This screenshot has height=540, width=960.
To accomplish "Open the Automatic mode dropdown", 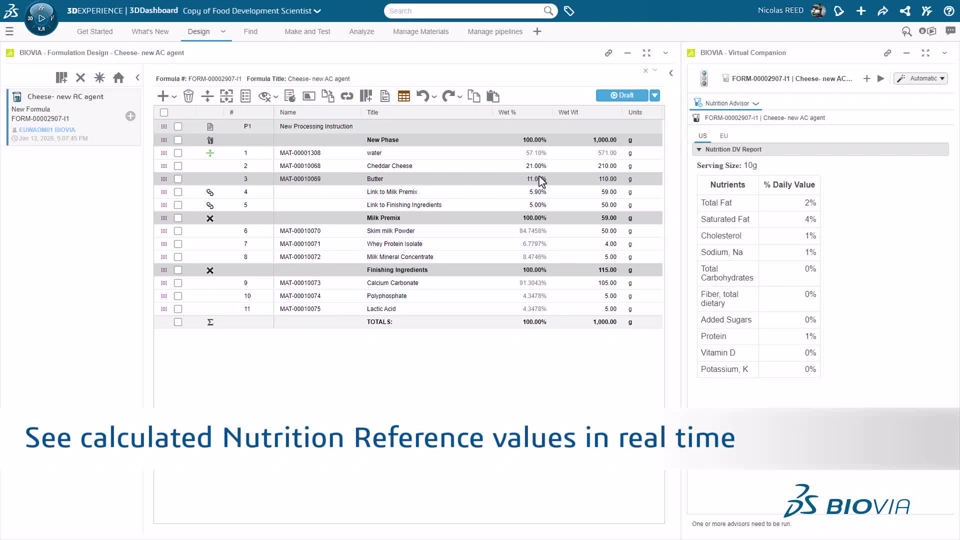I will pos(921,78).
